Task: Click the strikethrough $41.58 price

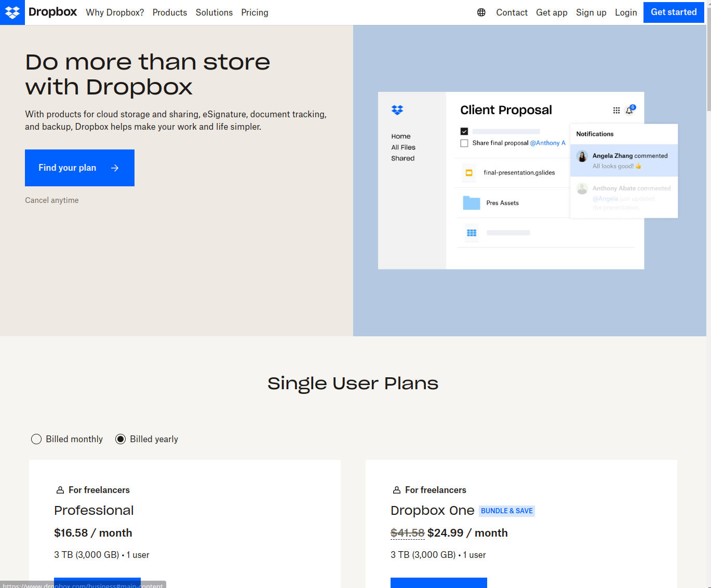Action: (408, 533)
